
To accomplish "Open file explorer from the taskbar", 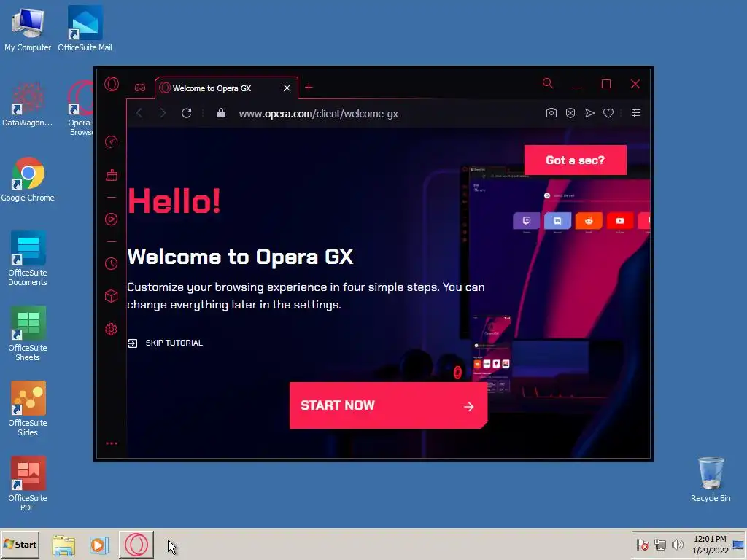I will point(63,545).
